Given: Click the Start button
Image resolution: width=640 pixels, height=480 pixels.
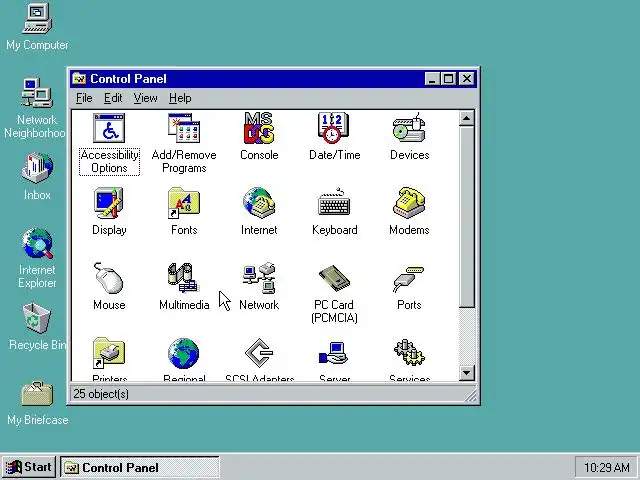Looking at the screenshot, I should pos(29,467).
